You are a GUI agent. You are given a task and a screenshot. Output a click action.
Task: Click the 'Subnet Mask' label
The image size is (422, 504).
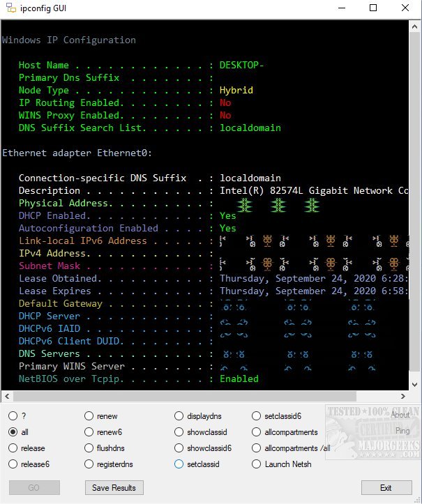50,266
